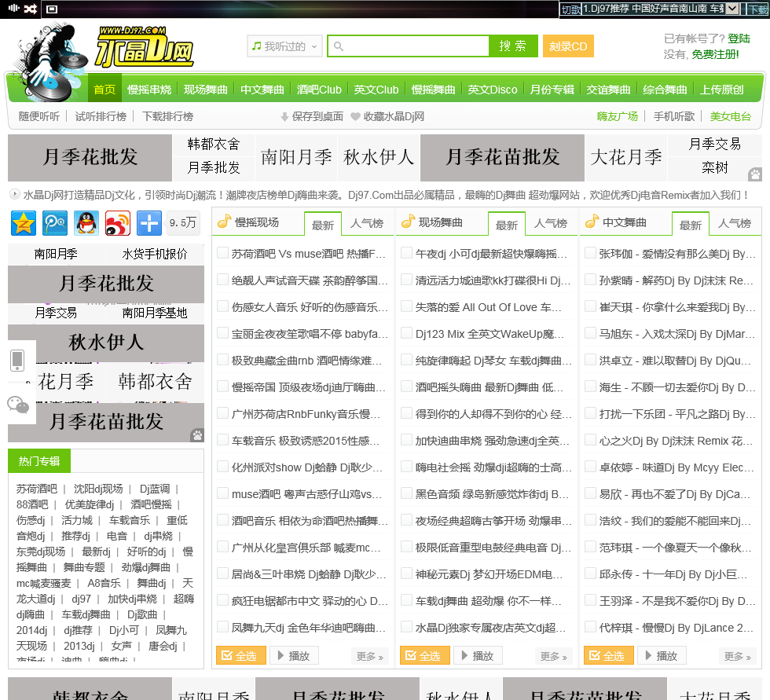Open the 酒吧Club navigation item
The height and width of the screenshot is (700, 770).
click(319, 90)
